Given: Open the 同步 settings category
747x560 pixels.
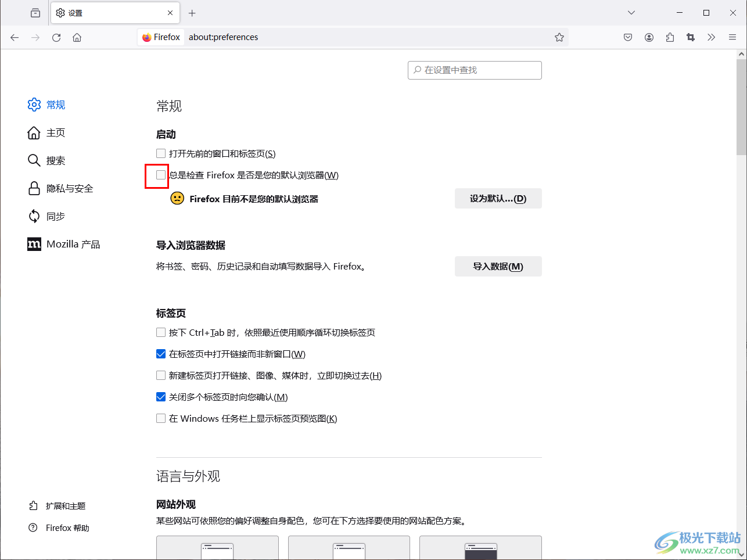Looking at the screenshot, I should coord(46,216).
